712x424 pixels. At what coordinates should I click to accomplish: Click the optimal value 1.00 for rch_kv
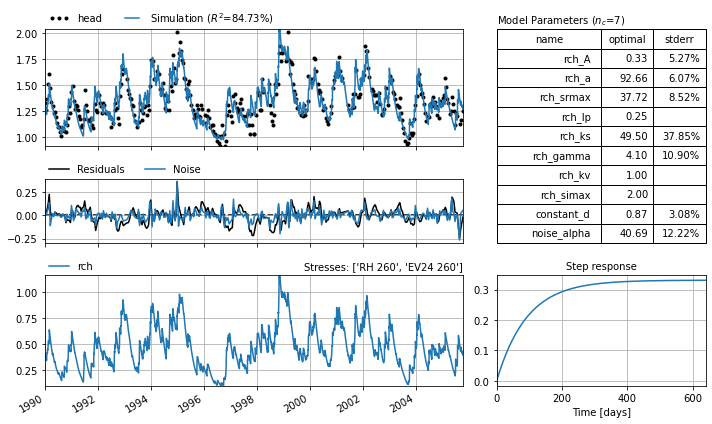pos(636,175)
